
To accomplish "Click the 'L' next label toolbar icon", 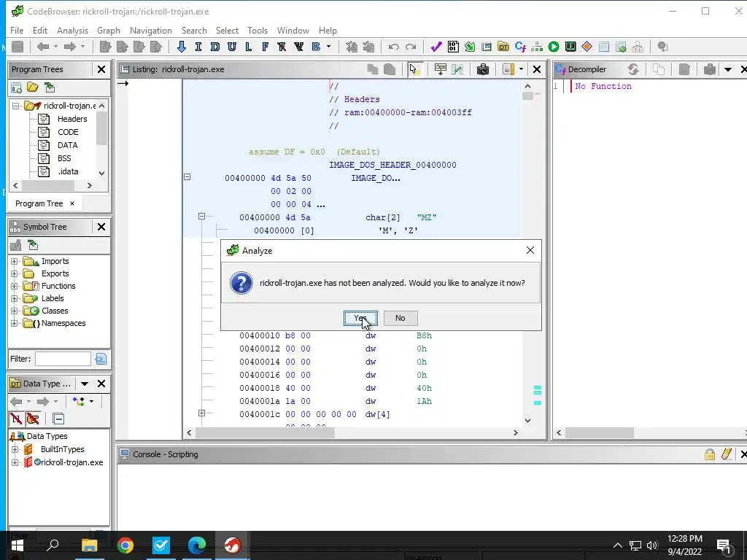I will (x=248, y=47).
